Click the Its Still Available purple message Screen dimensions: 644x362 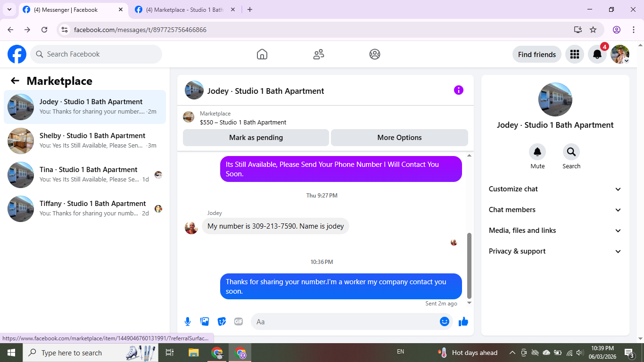(341, 169)
